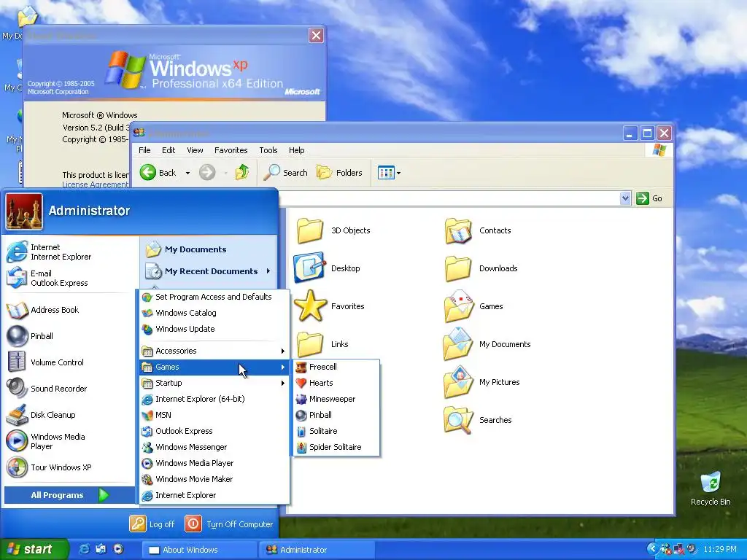The image size is (747, 560).
Task: Open Internet Explorer from pinned list
Action: point(71,252)
